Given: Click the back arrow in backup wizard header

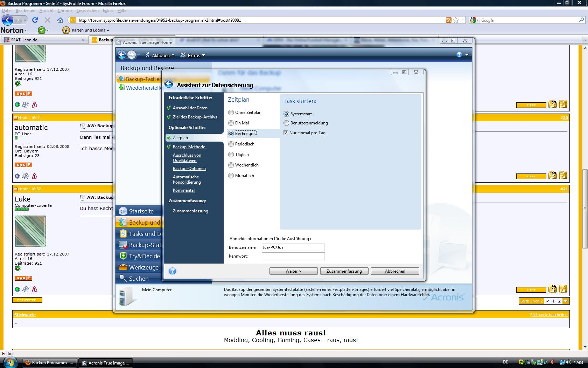Looking at the screenshot, I should tap(169, 83).
